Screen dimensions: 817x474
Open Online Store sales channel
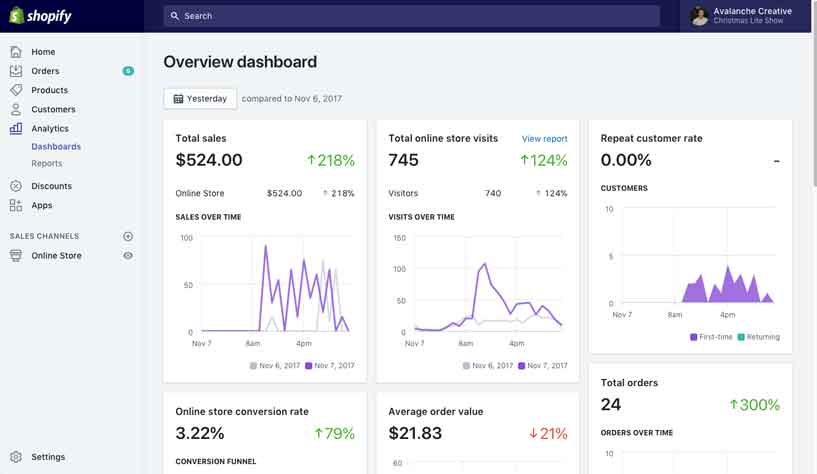(x=56, y=256)
